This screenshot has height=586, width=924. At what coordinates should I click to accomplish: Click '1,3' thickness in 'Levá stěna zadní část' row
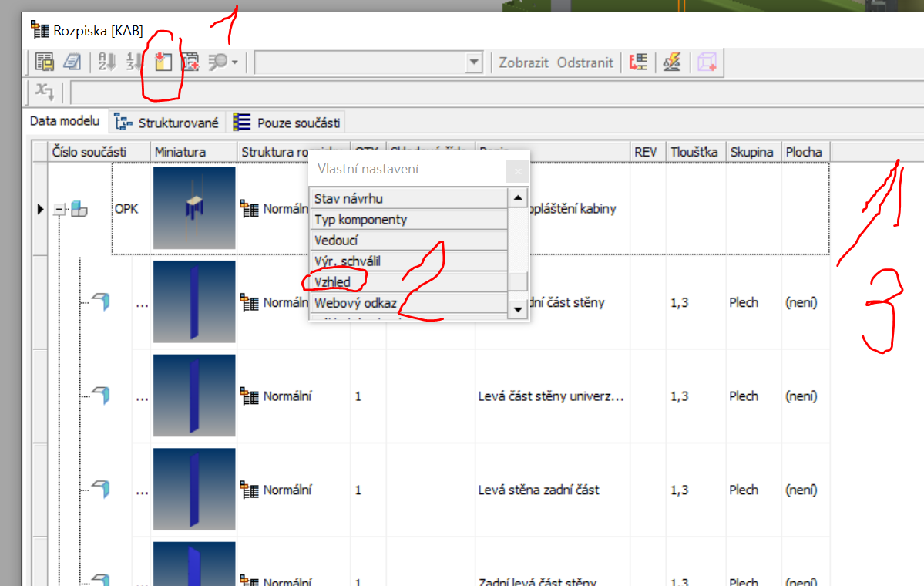pyautogui.click(x=679, y=490)
